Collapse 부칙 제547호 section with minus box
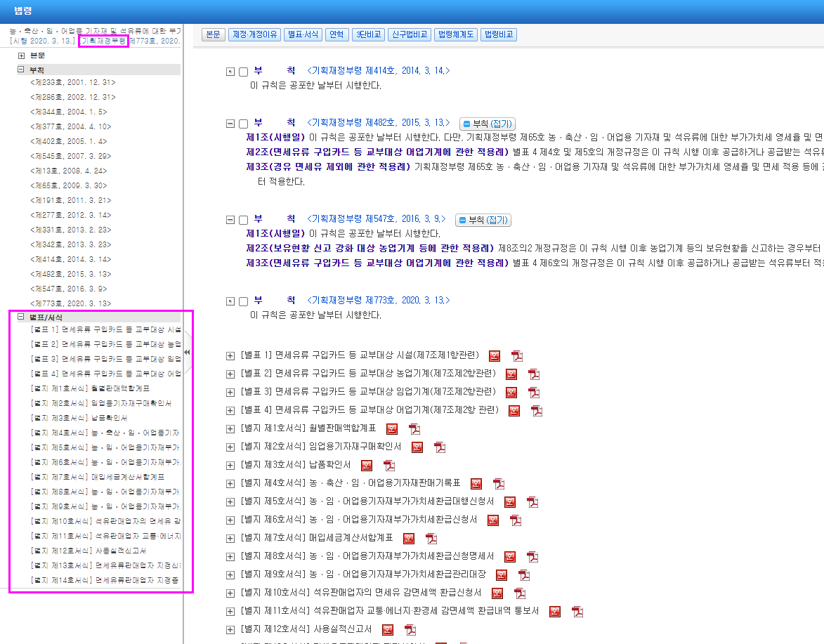Image resolution: width=824 pixels, height=644 pixels. [x=230, y=220]
